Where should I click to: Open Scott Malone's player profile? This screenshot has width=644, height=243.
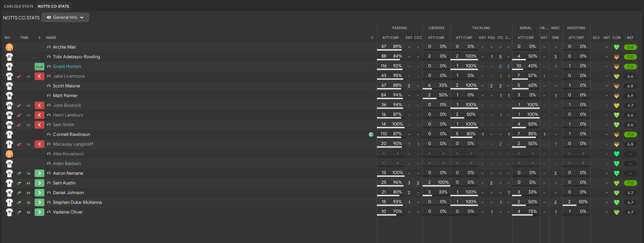67,86
